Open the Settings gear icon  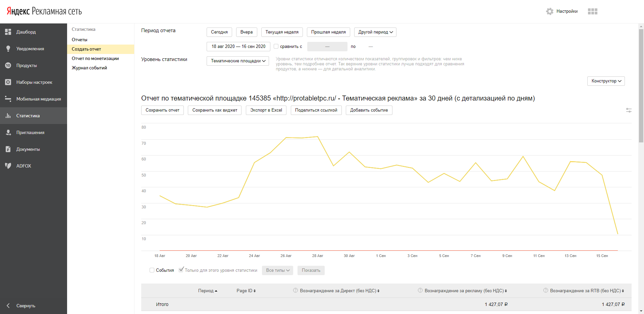coord(549,11)
